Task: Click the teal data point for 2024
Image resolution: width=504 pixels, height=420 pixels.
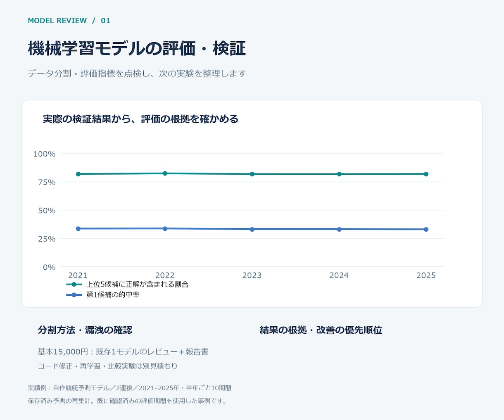Action: coord(339,174)
